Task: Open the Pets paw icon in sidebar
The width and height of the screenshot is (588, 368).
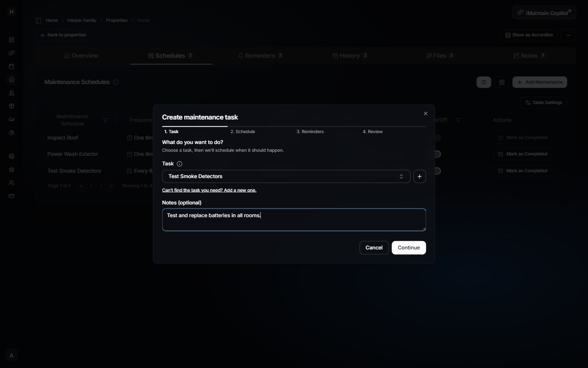Action: (11, 132)
